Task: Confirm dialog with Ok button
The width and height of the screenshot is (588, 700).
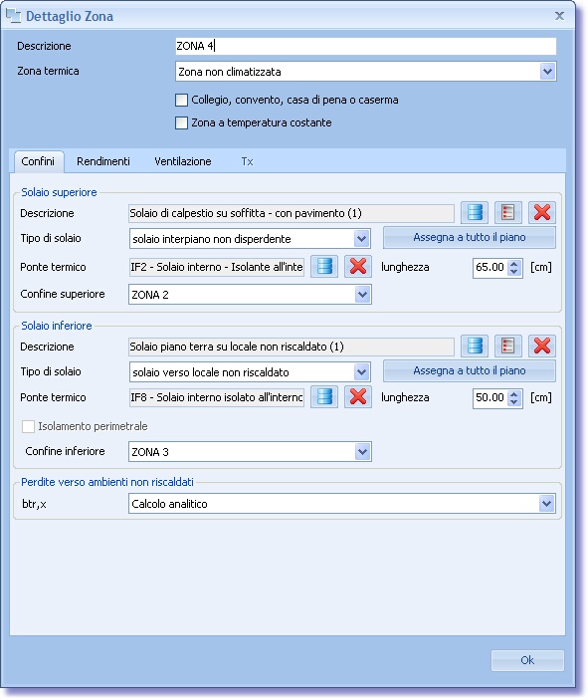Action: (527, 660)
